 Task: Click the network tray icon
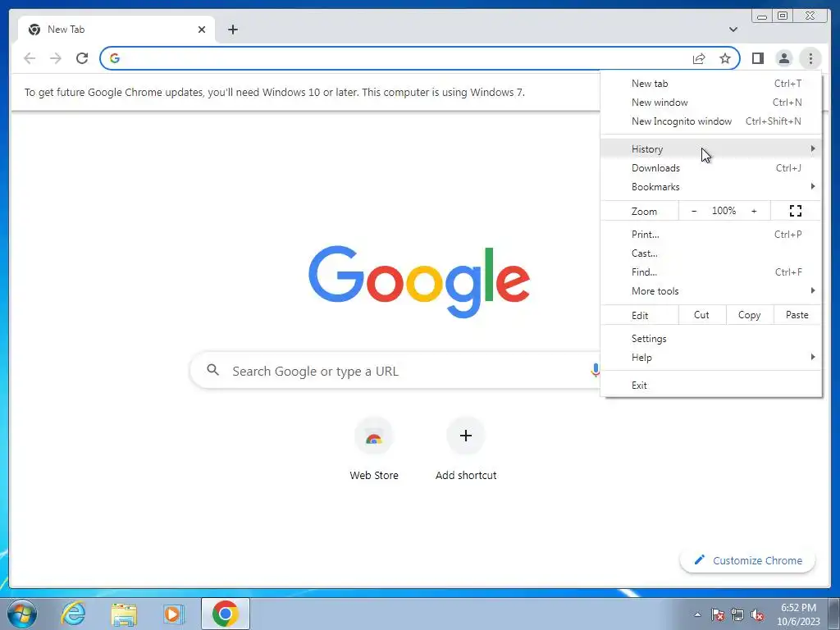737,614
